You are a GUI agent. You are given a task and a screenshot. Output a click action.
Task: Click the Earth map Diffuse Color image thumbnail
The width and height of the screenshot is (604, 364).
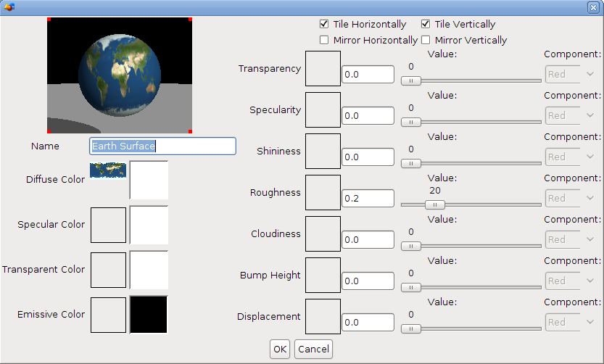click(108, 170)
